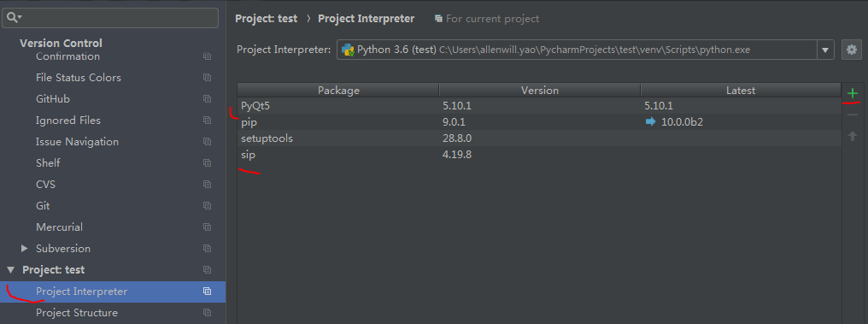
Task: Sort table by Package column header
Action: [x=338, y=91]
